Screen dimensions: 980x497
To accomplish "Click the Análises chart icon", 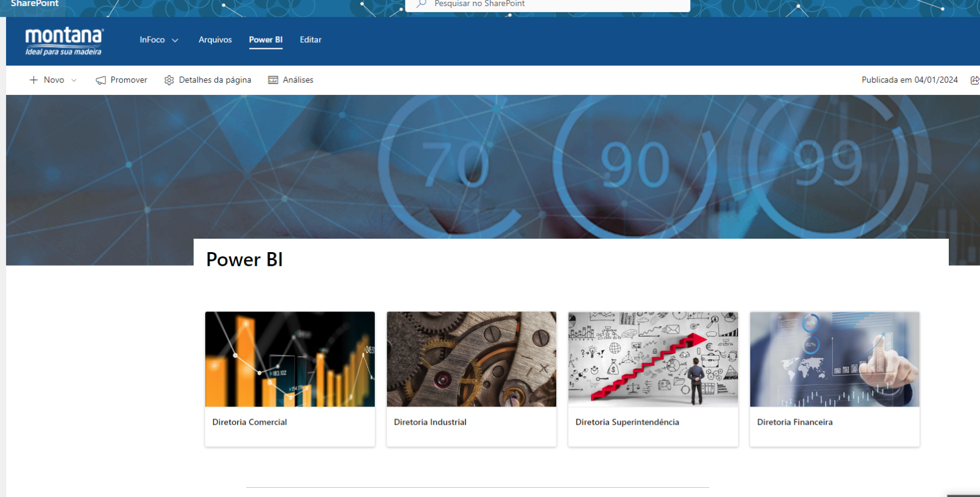I will (x=273, y=80).
